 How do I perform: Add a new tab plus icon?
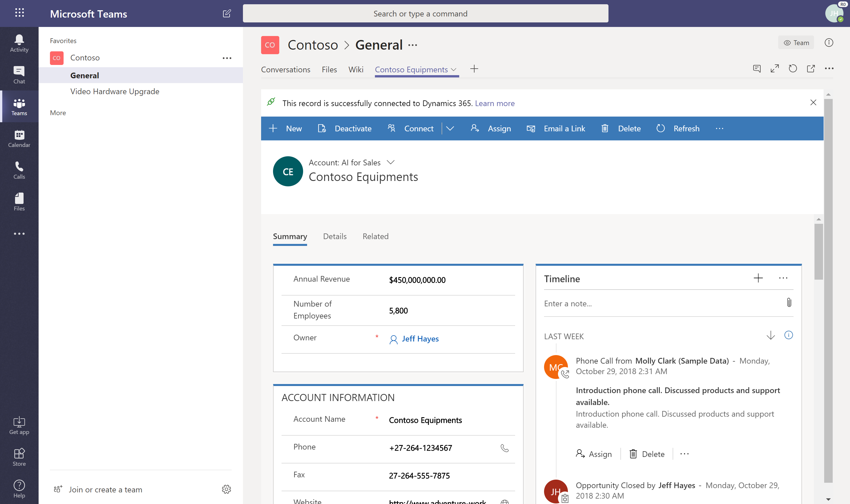(x=474, y=69)
